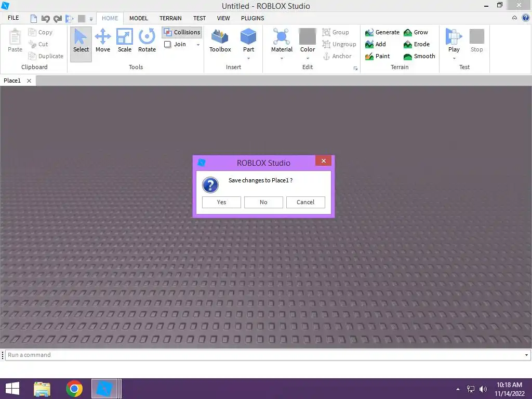Select the terrain Add tool
Image resolution: width=532 pixels, height=399 pixels.
375,44
